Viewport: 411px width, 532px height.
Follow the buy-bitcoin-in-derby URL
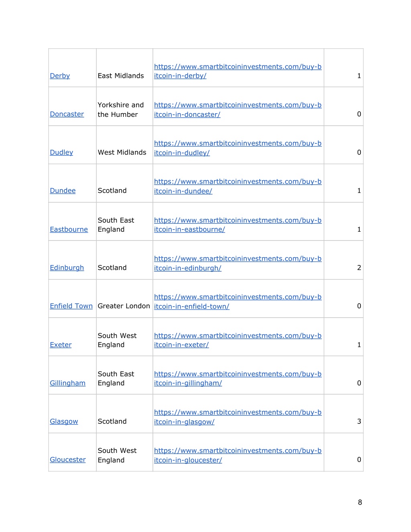click(x=238, y=71)
